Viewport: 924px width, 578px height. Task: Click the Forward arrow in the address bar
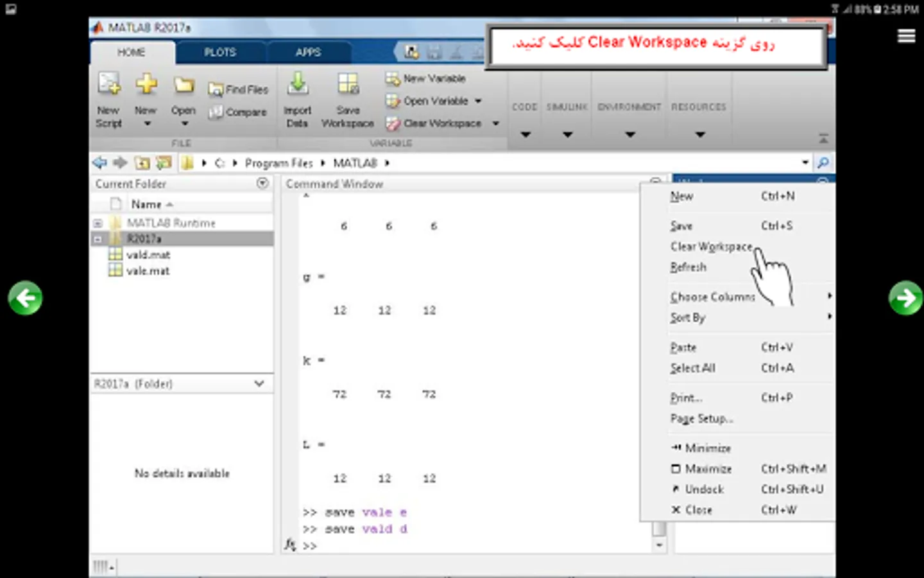tap(121, 163)
